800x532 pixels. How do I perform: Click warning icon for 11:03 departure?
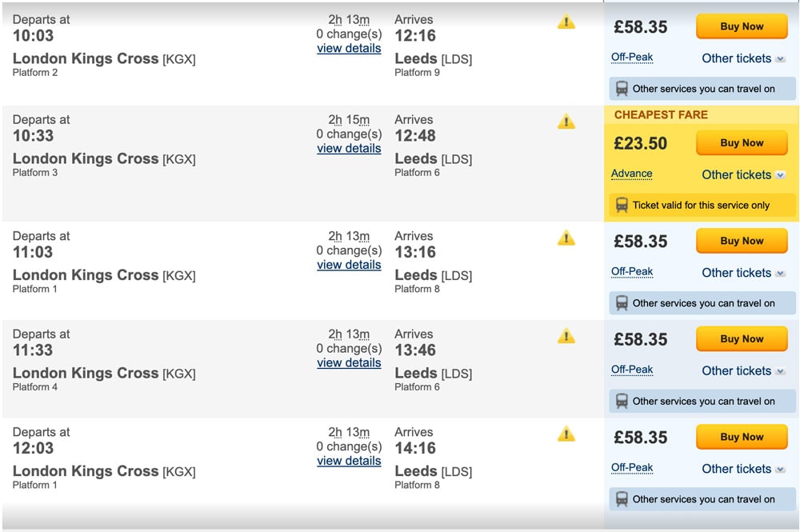pos(566,238)
